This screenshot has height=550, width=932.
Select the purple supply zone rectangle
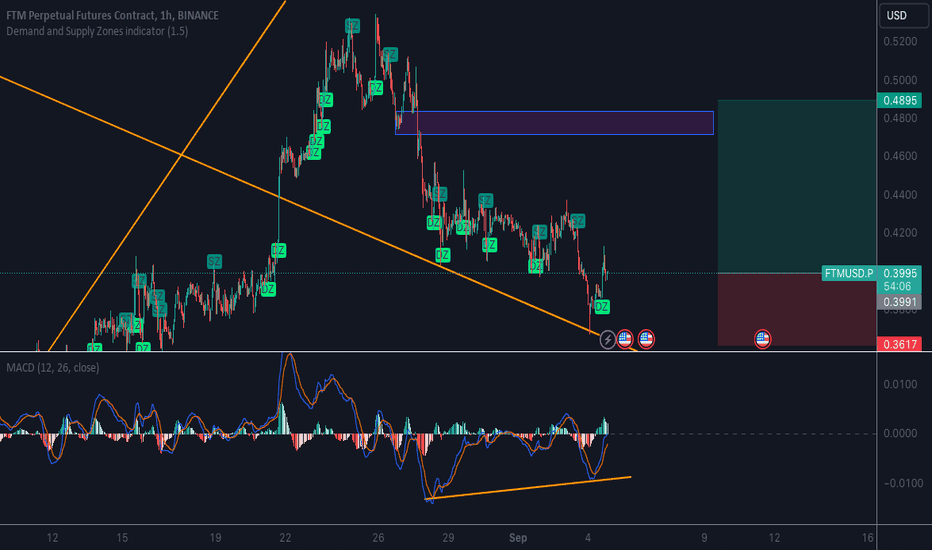pos(554,123)
